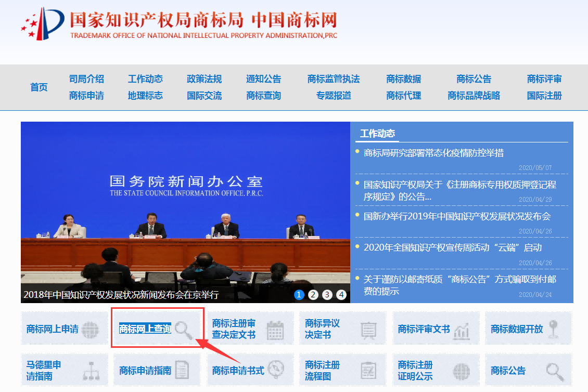Click the globe icon beside 商标注册证明公示
Image resolution: width=588 pixels, height=392 pixels.
pyautogui.click(x=461, y=372)
